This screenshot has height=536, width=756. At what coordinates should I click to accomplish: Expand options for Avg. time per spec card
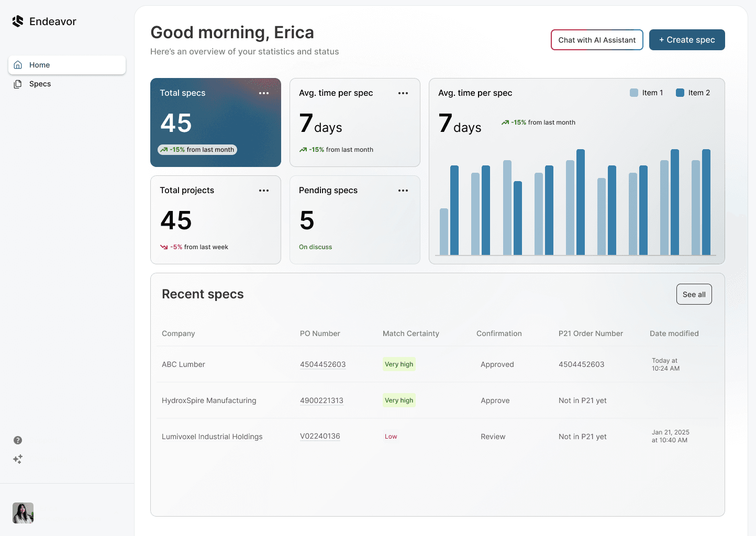pyautogui.click(x=403, y=93)
